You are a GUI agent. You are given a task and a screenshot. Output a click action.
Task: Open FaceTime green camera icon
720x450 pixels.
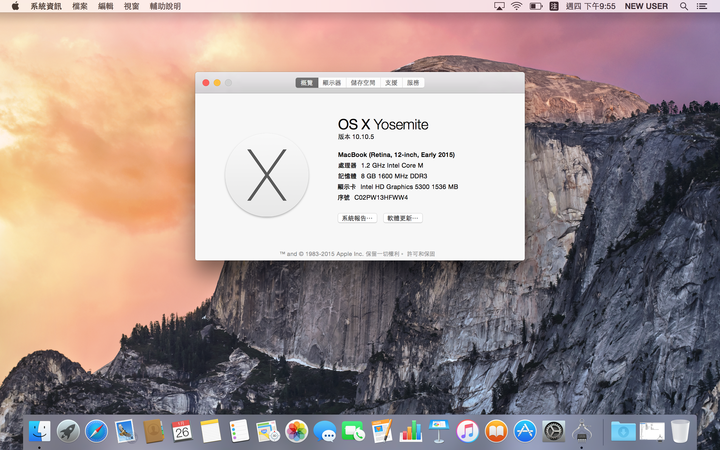coord(353,432)
